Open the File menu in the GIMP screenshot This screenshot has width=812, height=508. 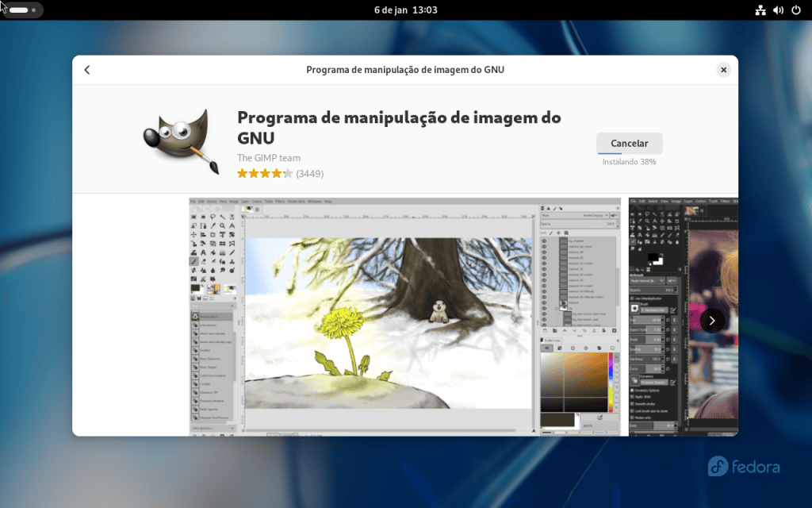(192, 201)
